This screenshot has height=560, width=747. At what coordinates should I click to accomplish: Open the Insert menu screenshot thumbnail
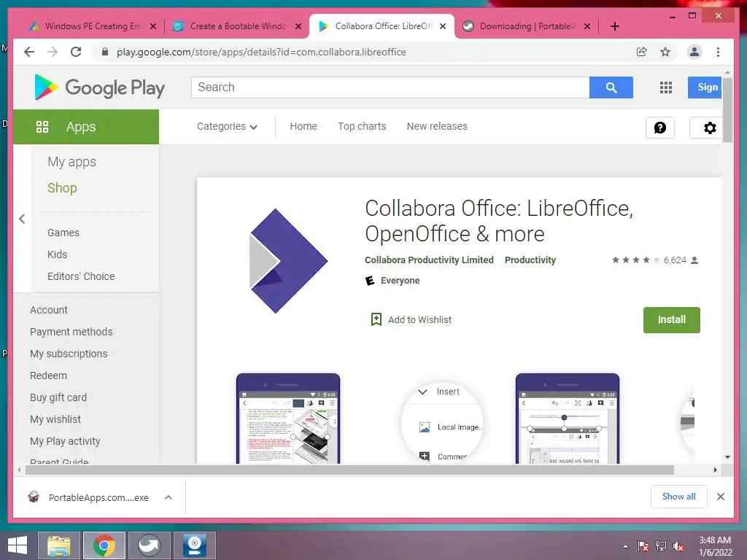(x=442, y=422)
